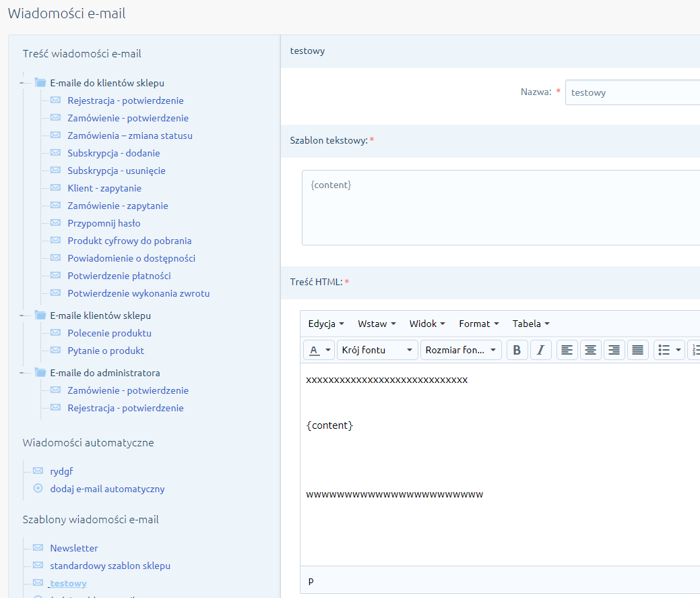700x598 pixels.
Task: Click plus icon for dodaj e-mail automatyczny
Action: click(38, 488)
